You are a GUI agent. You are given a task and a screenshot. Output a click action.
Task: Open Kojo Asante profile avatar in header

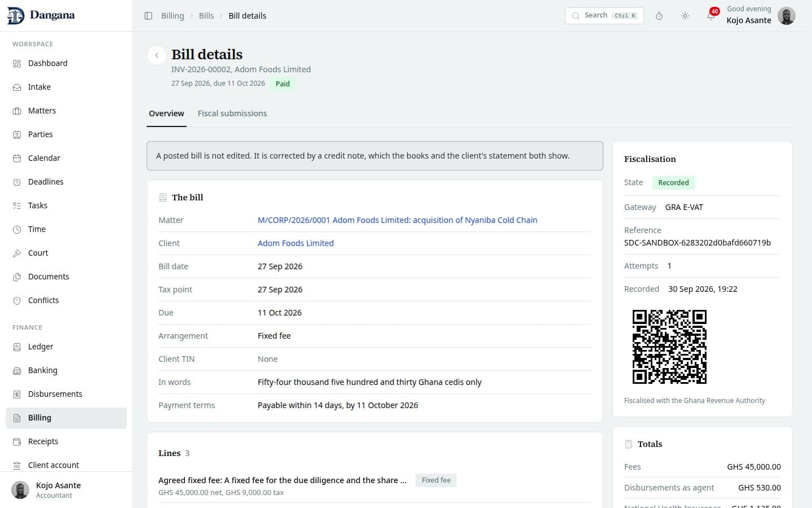click(x=787, y=16)
